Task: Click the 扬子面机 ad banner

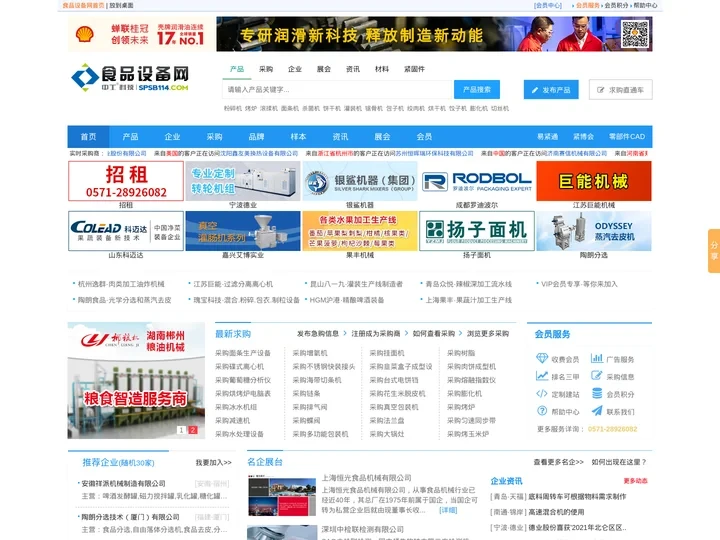Action: [477, 231]
